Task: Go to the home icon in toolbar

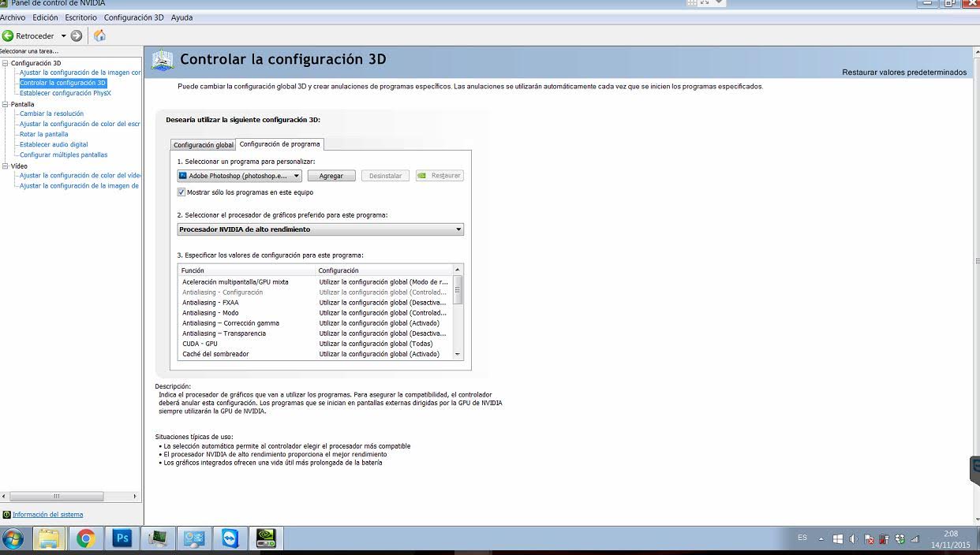Action: [x=99, y=35]
